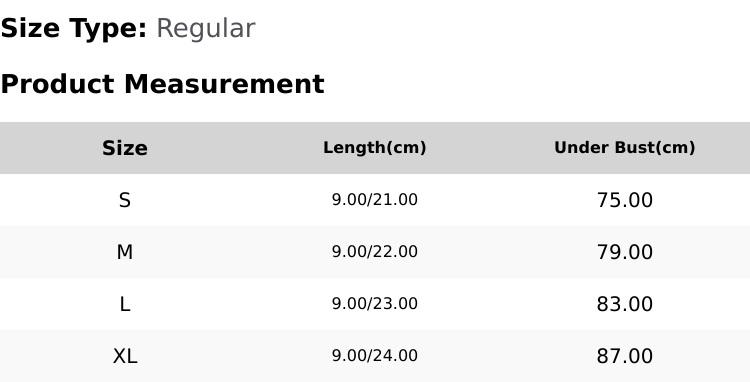750x382 pixels.
Task: Select the L size cell
Action: tap(125, 304)
